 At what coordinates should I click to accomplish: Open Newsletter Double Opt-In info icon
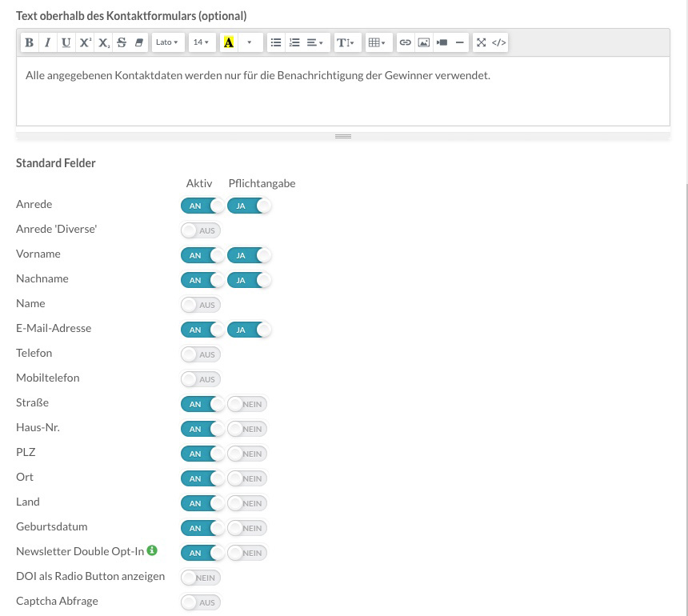tap(152, 550)
